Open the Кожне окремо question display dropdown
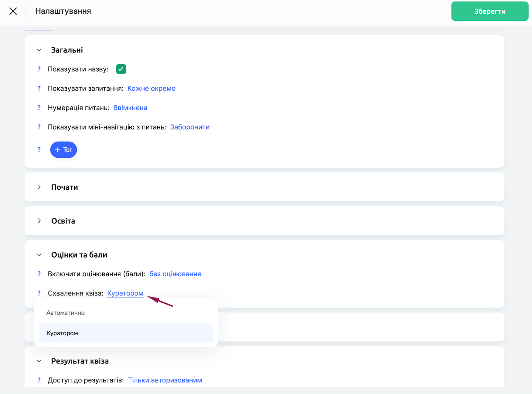The height and width of the screenshot is (394, 532). point(151,89)
